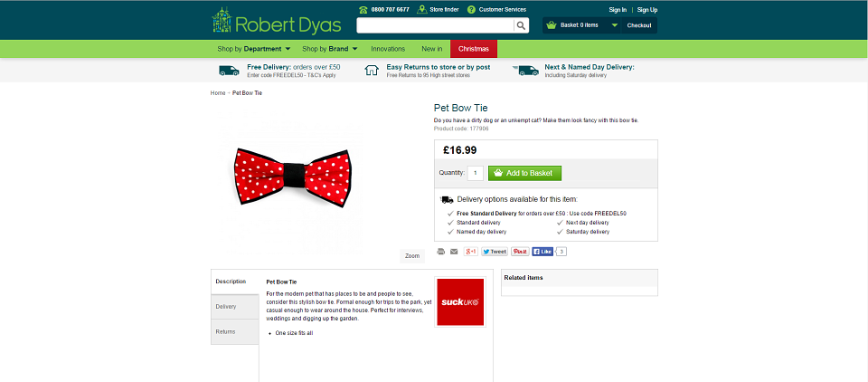Screen dimensions: 868x382
Task: Share via Google +1 button
Action: 471,252
